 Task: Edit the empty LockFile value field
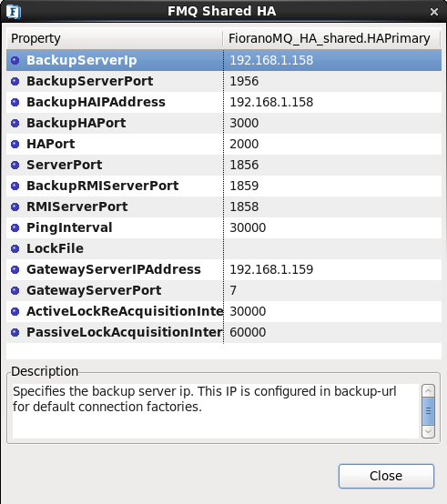[332, 248]
